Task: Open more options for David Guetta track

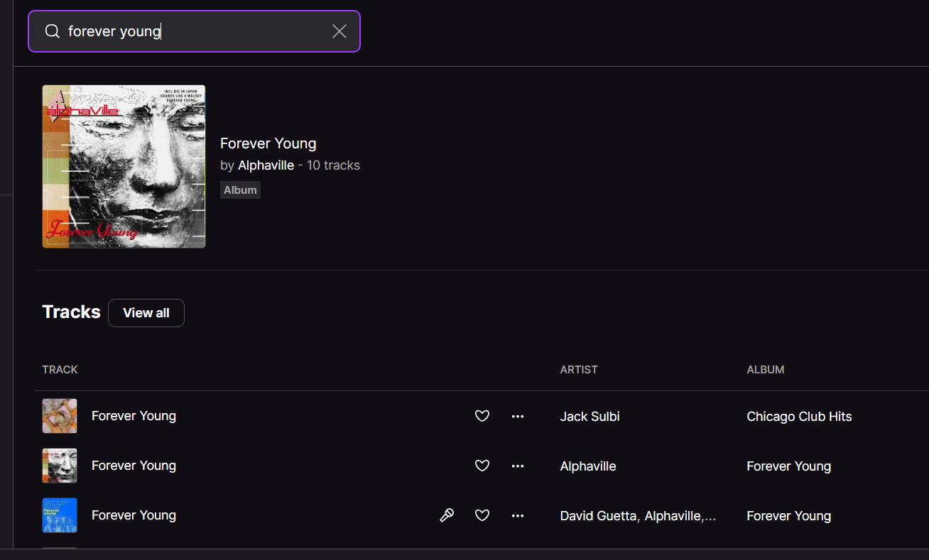Action: (518, 515)
